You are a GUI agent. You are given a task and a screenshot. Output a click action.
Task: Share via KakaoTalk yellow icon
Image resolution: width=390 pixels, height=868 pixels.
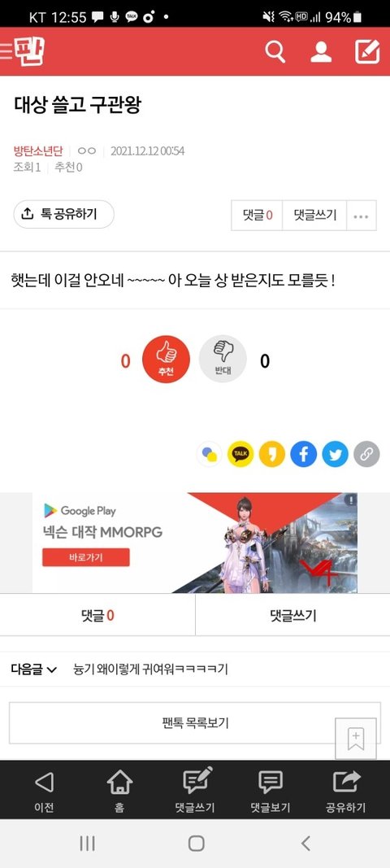pos(240,455)
